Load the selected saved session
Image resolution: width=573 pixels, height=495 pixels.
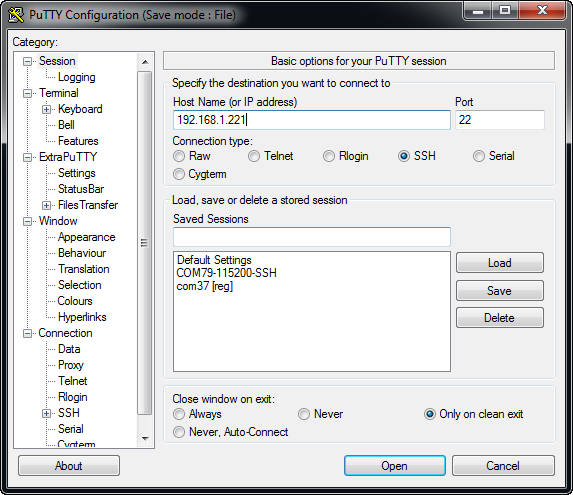pos(500,263)
